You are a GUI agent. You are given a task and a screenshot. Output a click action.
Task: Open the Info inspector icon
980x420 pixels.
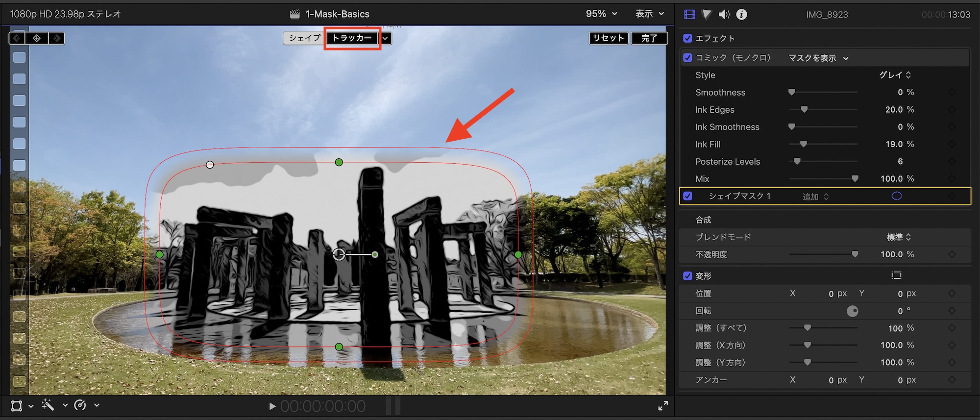point(742,15)
